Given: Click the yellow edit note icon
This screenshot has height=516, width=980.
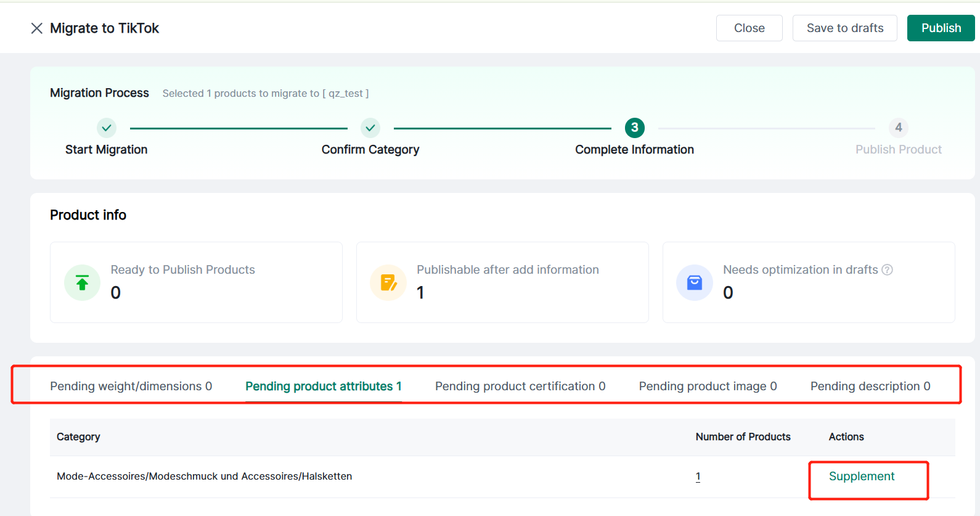Looking at the screenshot, I should click(x=388, y=282).
